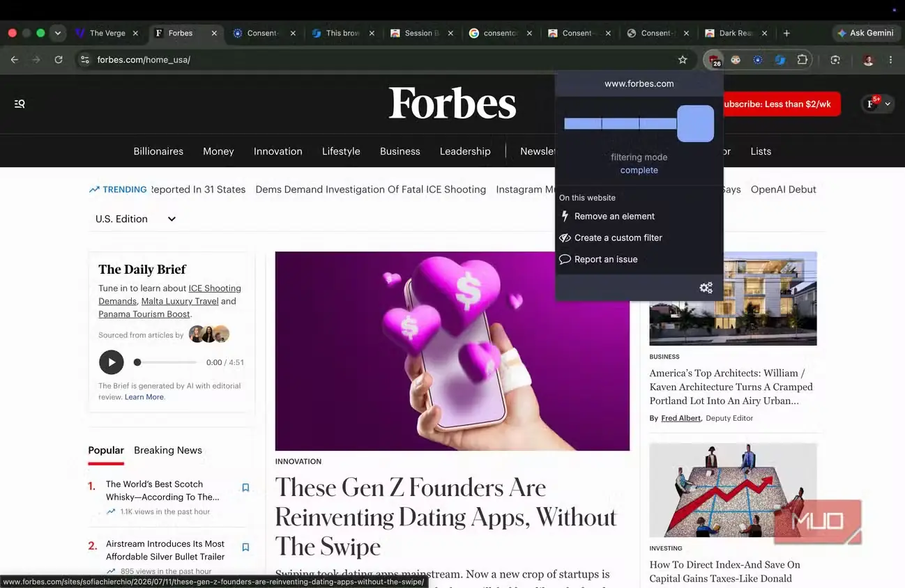Open the uBlock Origin Lite extension icon
Screen dimensions: 905x588
713,60
